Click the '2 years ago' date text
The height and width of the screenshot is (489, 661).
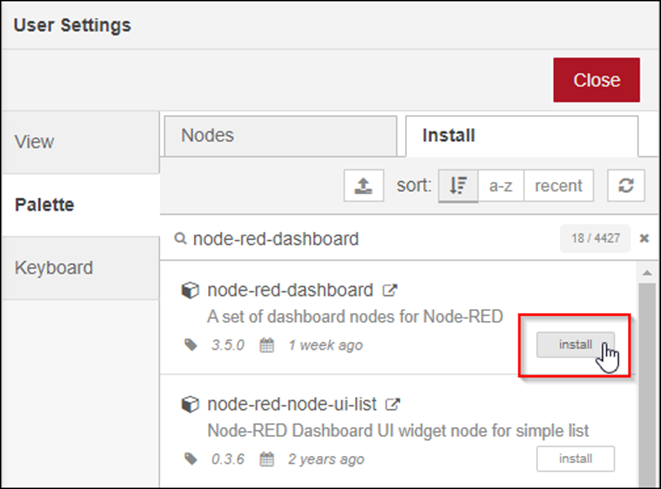tap(326, 459)
